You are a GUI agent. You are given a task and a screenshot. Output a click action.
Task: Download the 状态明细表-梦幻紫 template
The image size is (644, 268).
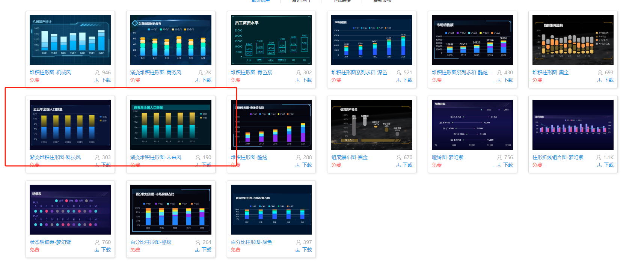click(x=103, y=250)
